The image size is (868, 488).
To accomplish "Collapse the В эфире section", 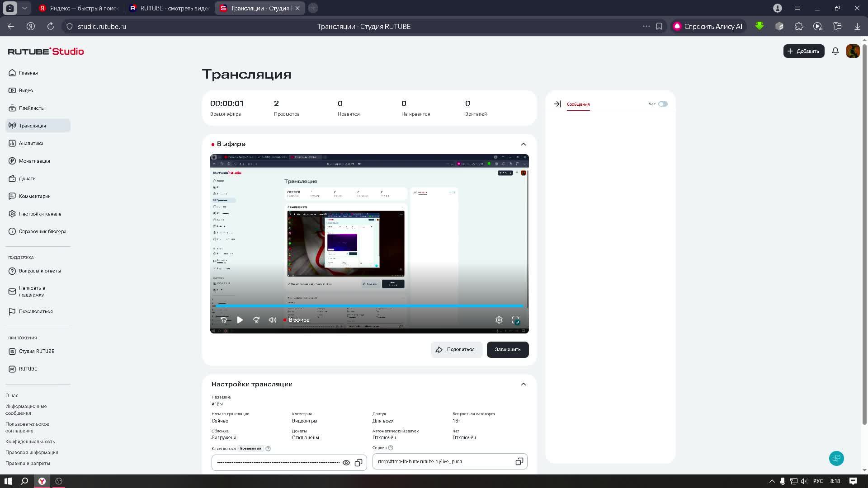I will [523, 144].
